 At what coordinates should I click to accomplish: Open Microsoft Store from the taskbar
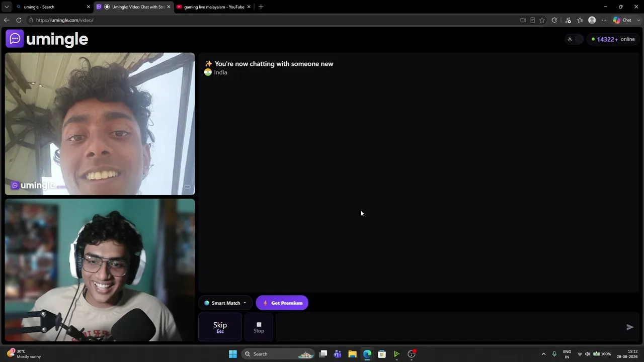(x=382, y=354)
